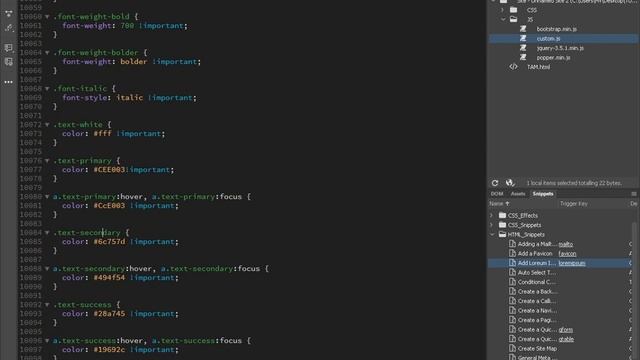
Task: Click the Apply Comment toolbar icon
Action: 9,48
